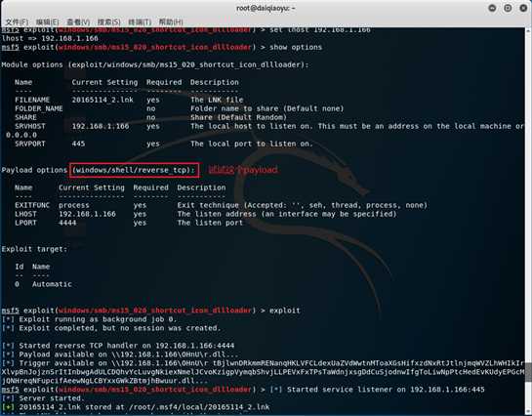The image size is (532, 416).
Task: Open the 编辑(E) menu
Action: [48, 22]
